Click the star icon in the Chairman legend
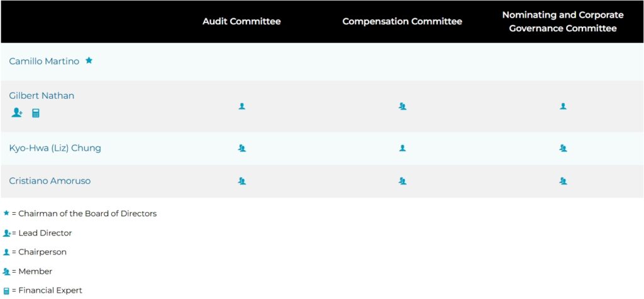Viewport: 644px width, 299px height. pos(6,214)
